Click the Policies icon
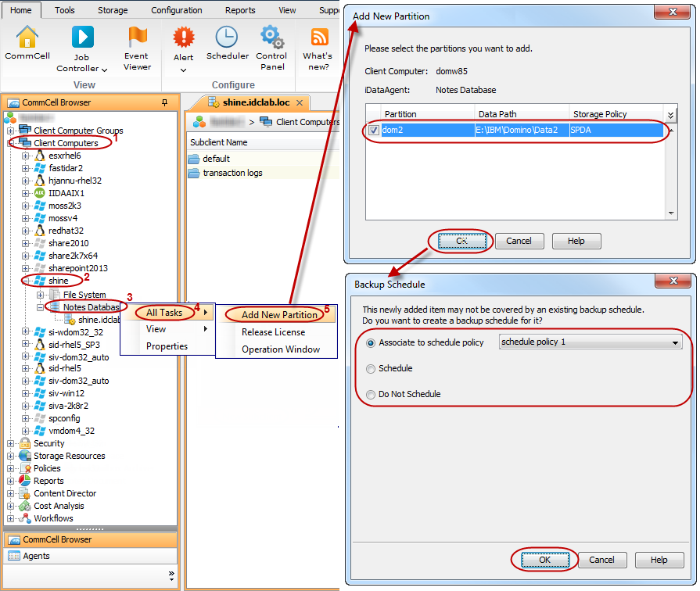 [x=26, y=468]
